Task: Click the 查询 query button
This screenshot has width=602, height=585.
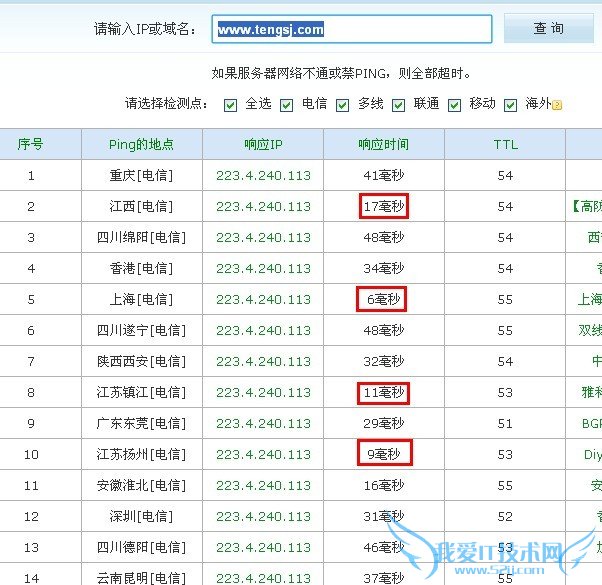Action: pos(549,28)
